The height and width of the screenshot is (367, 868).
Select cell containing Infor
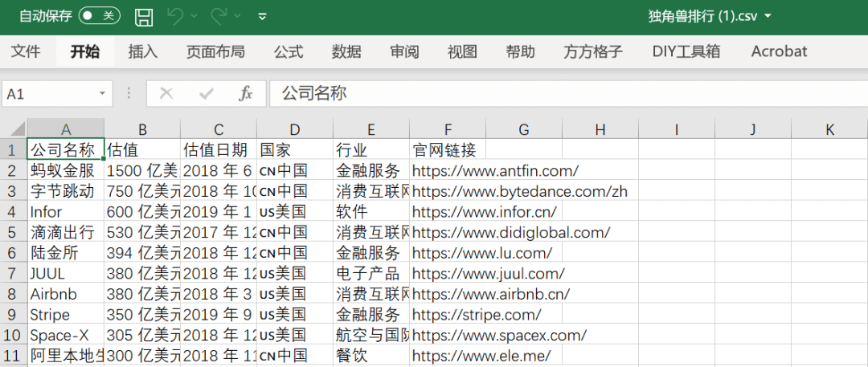pyautogui.click(x=65, y=211)
